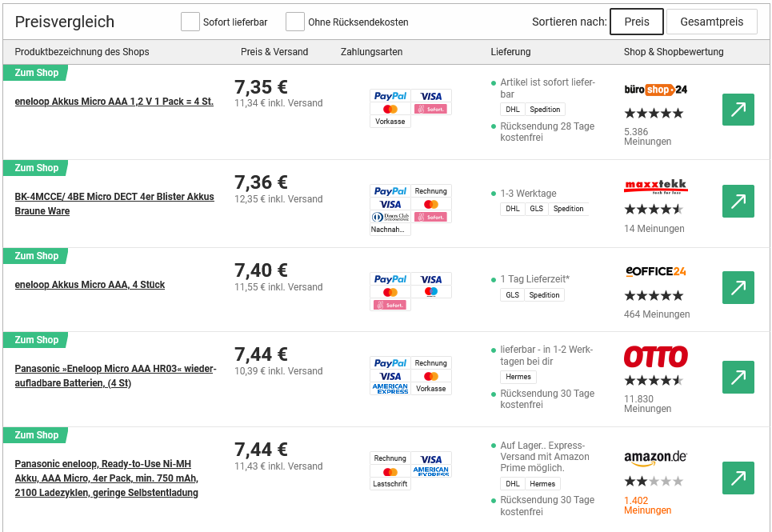The height and width of the screenshot is (532, 772).
Task: Click the amazon.de logo
Action: click(x=655, y=457)
